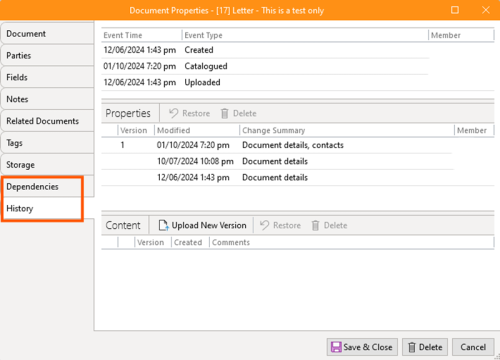Cancel the document properties dialog

(x=473, y=347)
